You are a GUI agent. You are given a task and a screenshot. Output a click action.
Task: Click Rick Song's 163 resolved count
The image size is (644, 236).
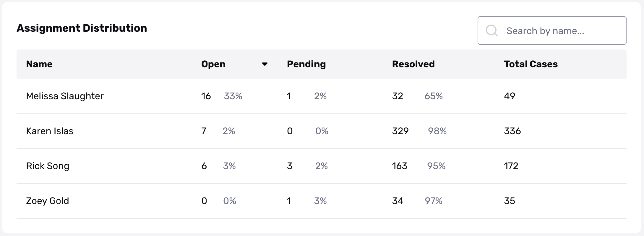[400, 166]
